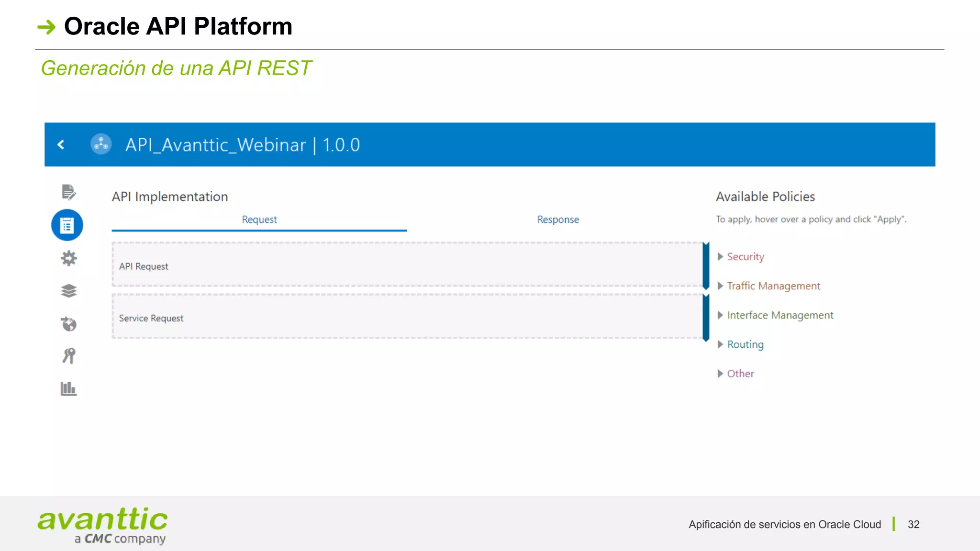Open the globe publication sidebar icon
This screenshot has width=980, height=551.
[x=69, y=324]
